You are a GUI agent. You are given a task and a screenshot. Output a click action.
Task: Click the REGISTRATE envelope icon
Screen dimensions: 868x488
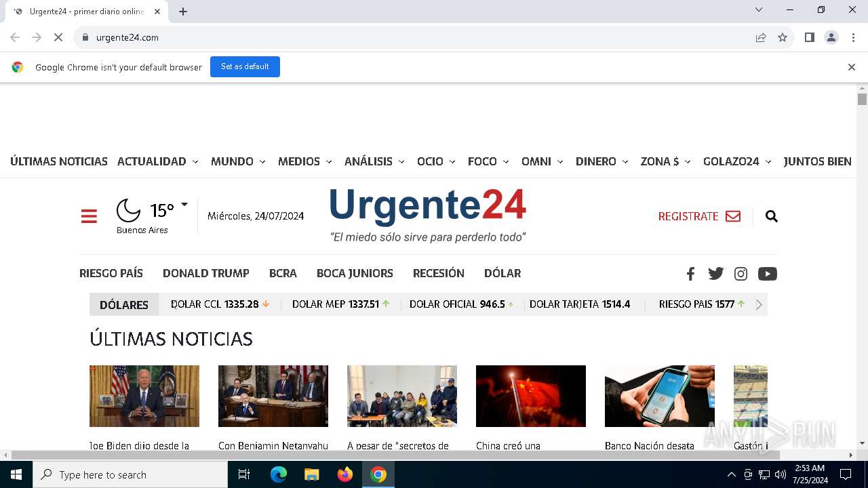pos(733,216)
